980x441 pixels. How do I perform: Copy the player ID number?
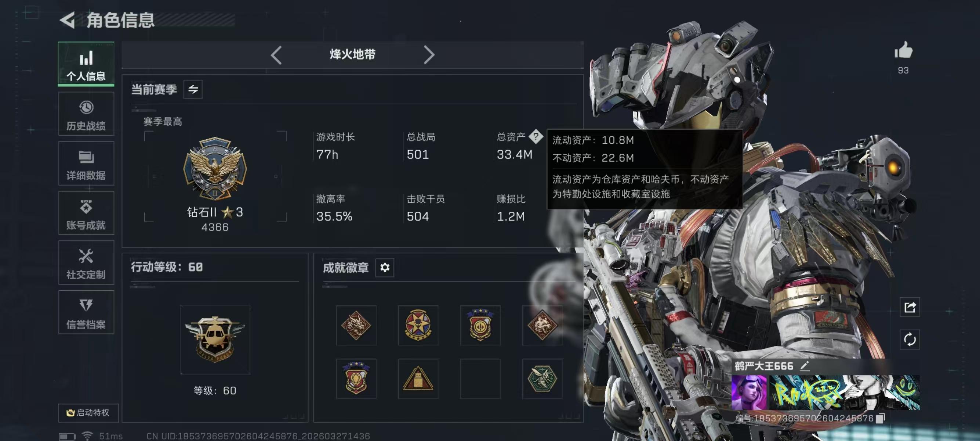click(x=880, y=419)
